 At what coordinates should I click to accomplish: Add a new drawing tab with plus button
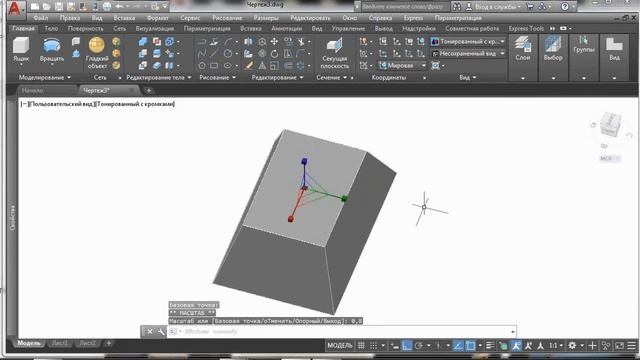(x=149, y=90)
